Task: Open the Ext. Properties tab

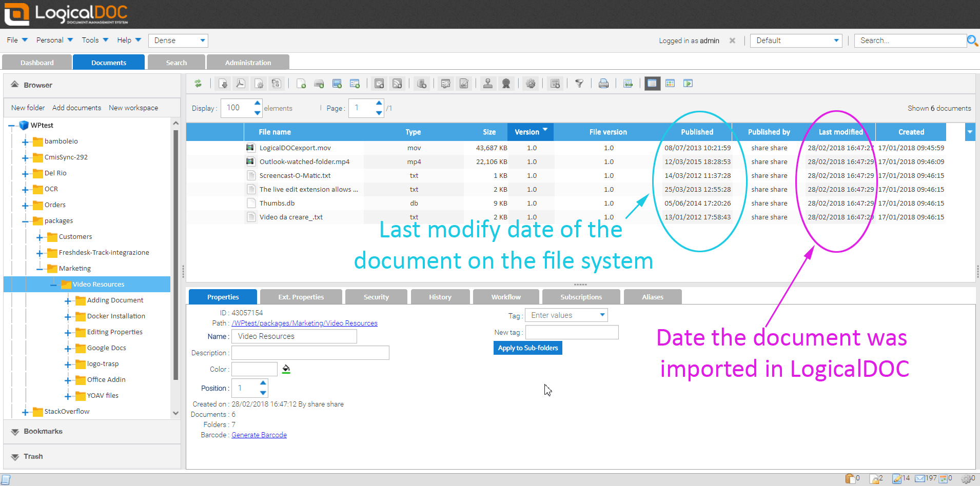Action: pyautogui.click(x=301, y=297)
